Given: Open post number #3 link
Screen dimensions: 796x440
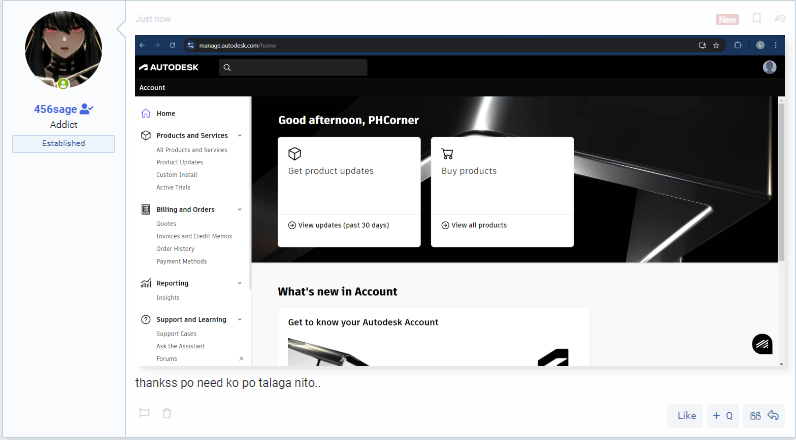Looking at the screenshot, I should (779, 19).
